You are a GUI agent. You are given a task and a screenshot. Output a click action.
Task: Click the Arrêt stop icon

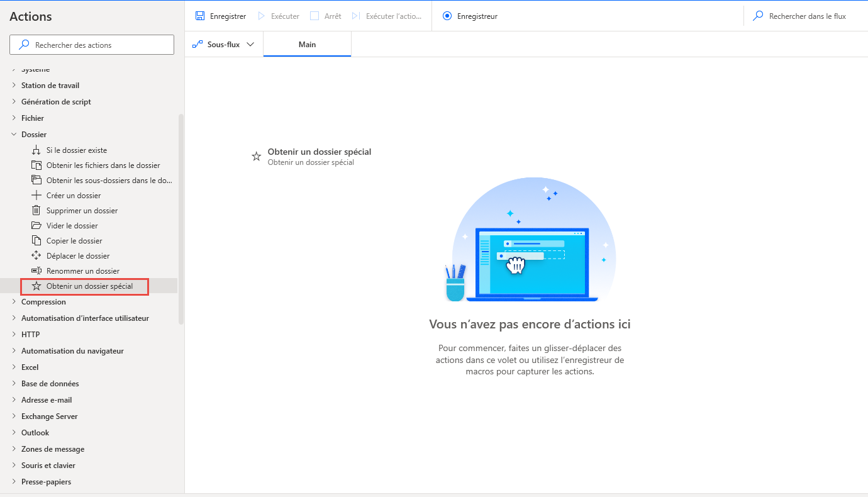[x=314, y=16]
